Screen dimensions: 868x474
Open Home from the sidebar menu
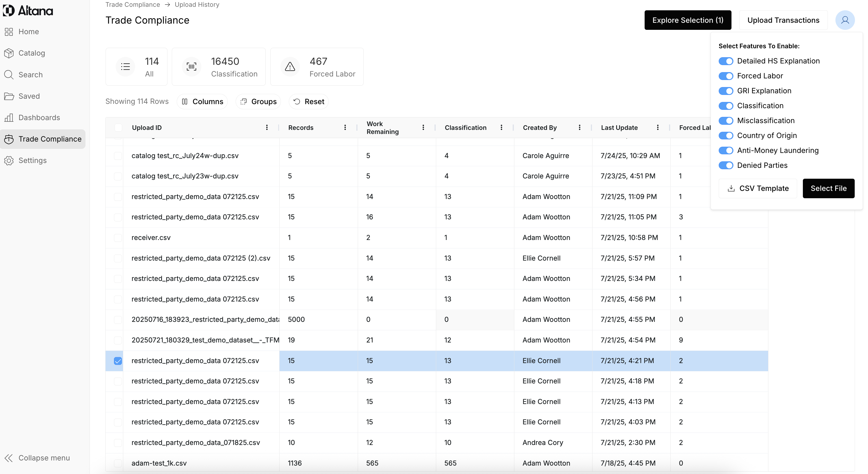point(29,32)
